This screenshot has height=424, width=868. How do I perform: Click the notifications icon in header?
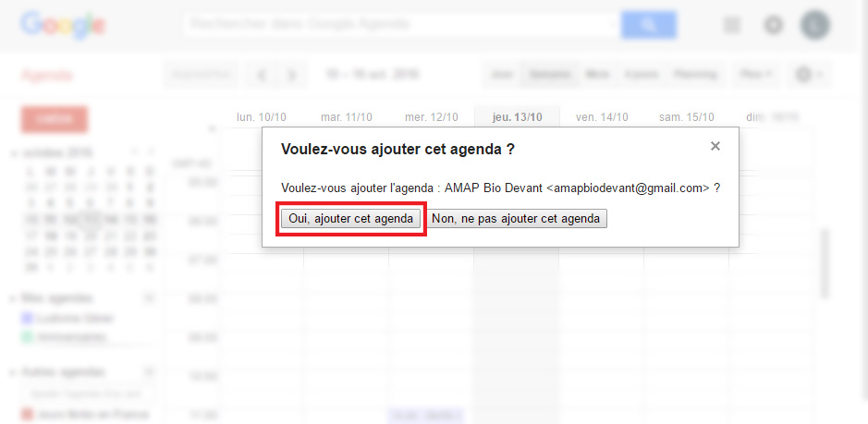774,25
